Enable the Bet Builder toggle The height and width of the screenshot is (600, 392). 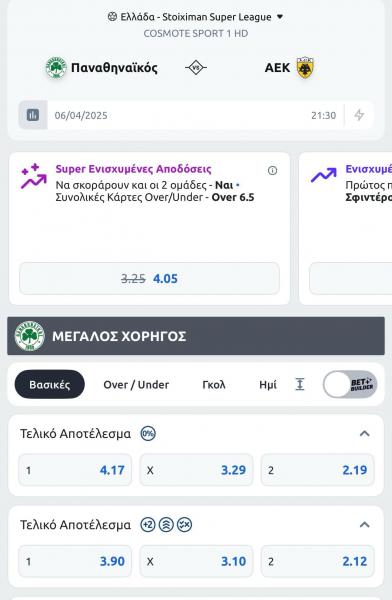pyautogui.click(x=350, y=384)
